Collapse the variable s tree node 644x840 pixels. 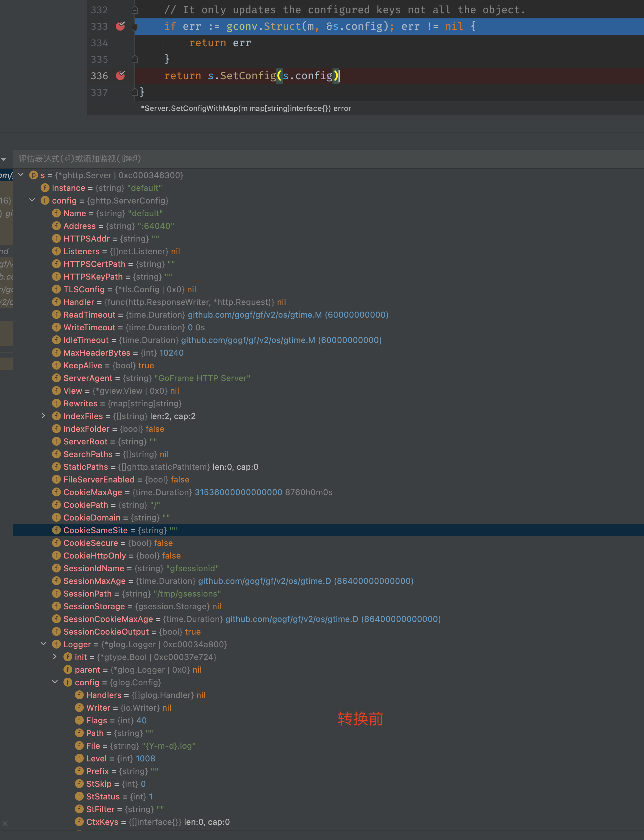(x=21, y=175)
